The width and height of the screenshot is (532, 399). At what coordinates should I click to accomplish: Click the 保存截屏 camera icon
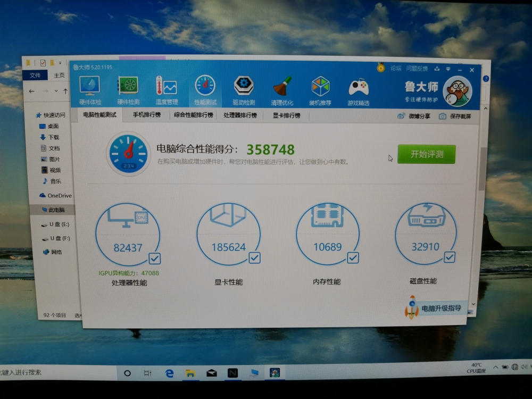pyautogui.click(x=443, y=117)
